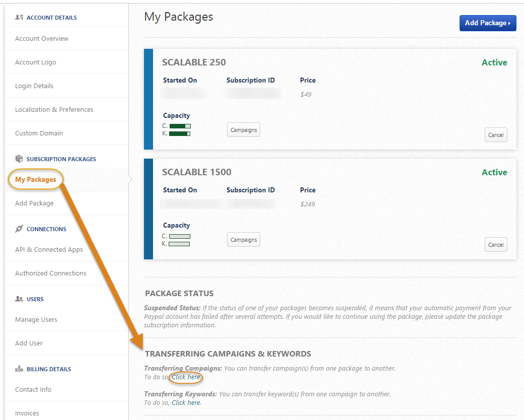The width and height of the screenshot is (524, 420).
Task: Click the Transferring Campaigns "Click here" link
Action: 186,377
